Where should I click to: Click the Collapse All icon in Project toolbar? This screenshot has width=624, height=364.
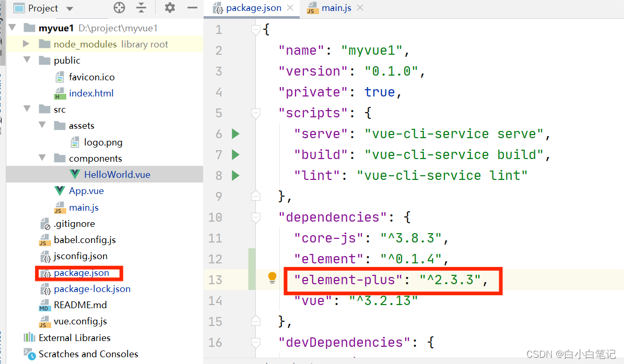(x=142, y=8)
